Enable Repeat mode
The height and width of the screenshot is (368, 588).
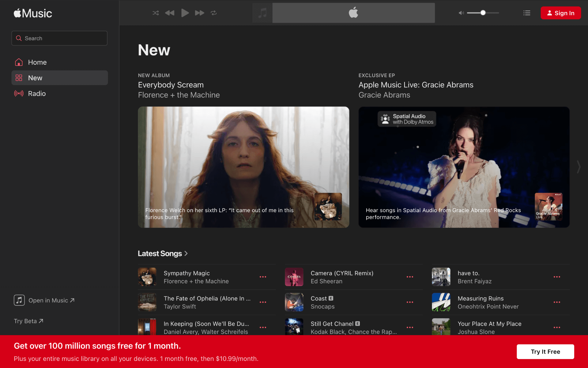coord(214,13)
